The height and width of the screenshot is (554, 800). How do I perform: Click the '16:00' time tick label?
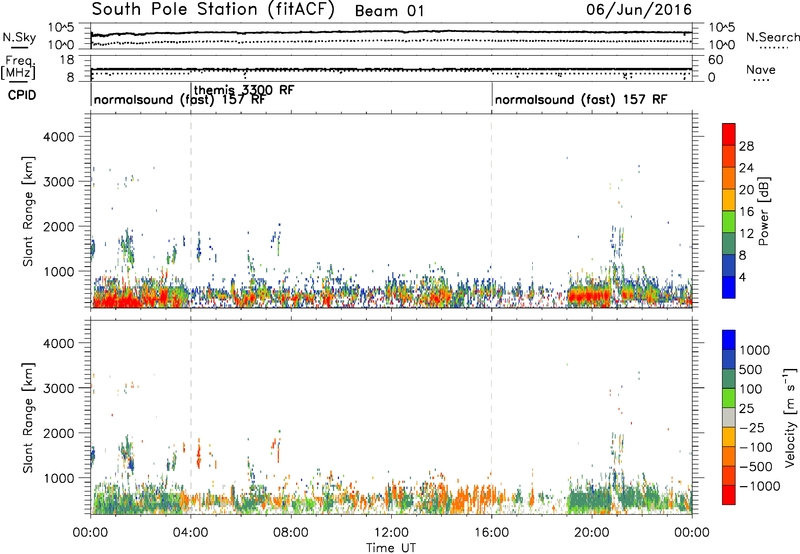pos(492,533)
